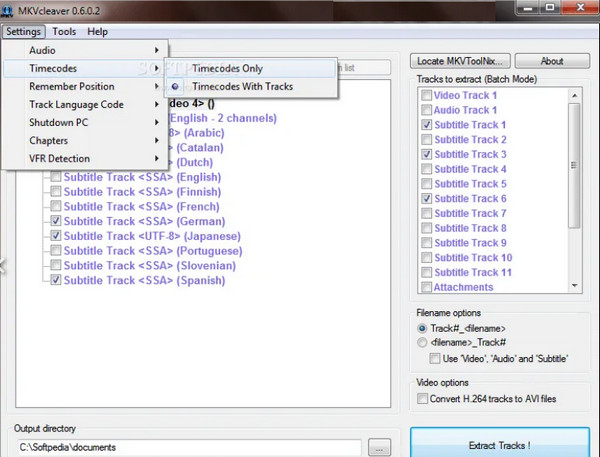The height and width of the screenshot is (457, 600).
Task: Open the VFR Detection submenu
Action: coord(85,158)
